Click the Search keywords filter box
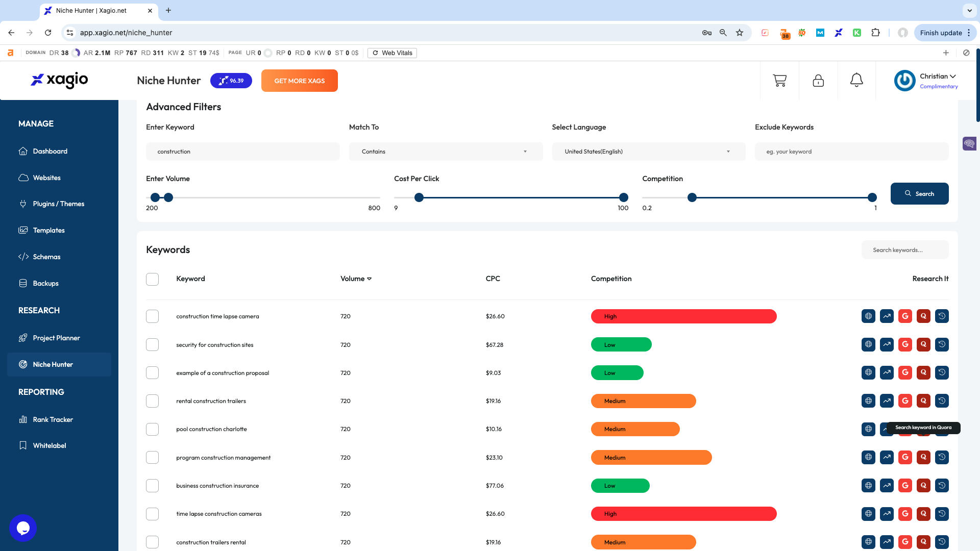This screenshot has height=551, width=980. [x=905, y=250]
